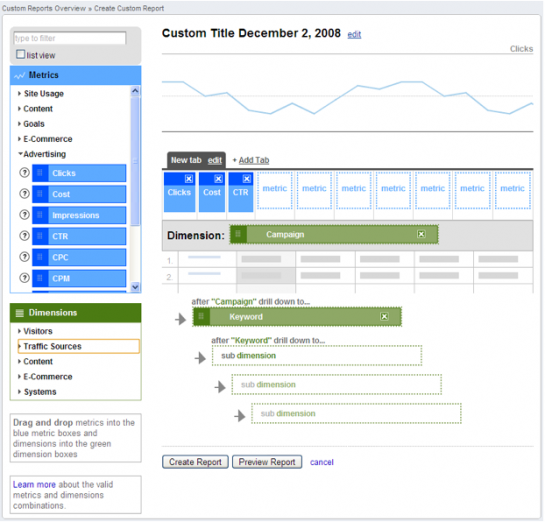Viewport: 545px width, 522px height.
Task: Click the Preview Report button
Action: pos(267,462)
